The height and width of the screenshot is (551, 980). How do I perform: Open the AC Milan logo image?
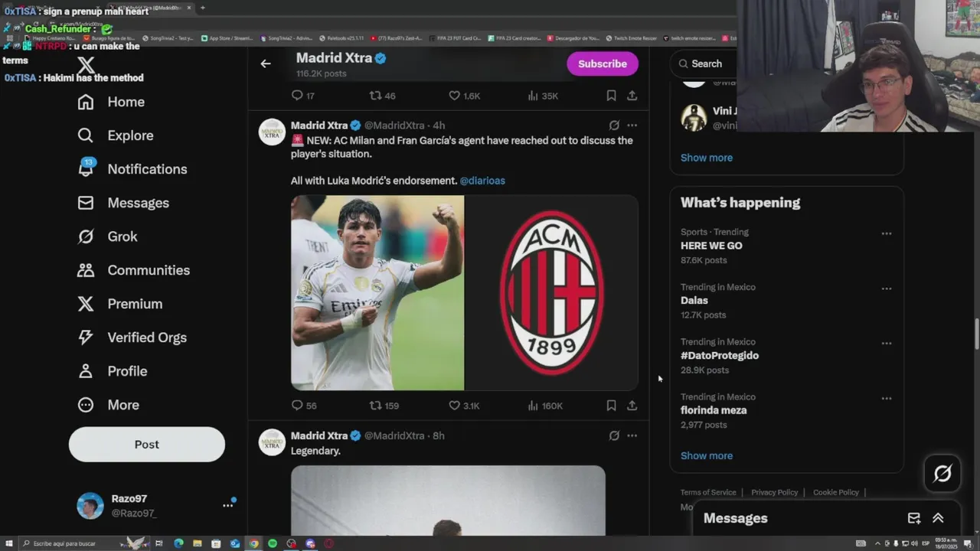click(x=552, y=293)
